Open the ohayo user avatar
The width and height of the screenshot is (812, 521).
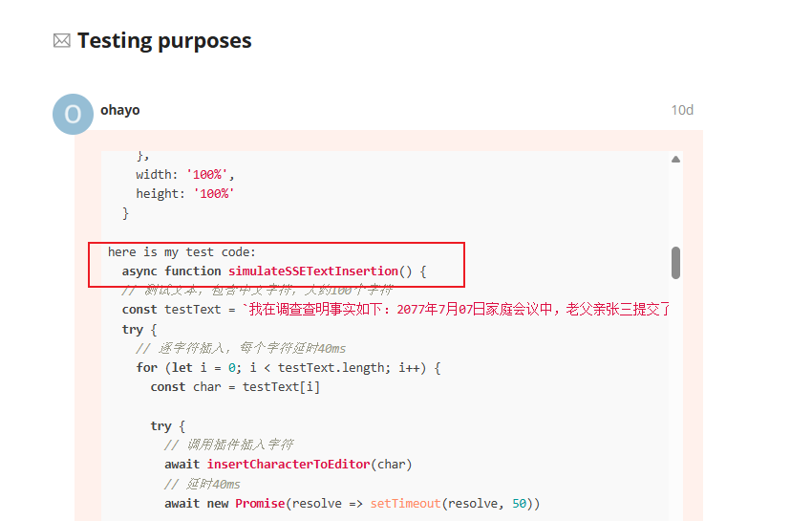(73, 114)
